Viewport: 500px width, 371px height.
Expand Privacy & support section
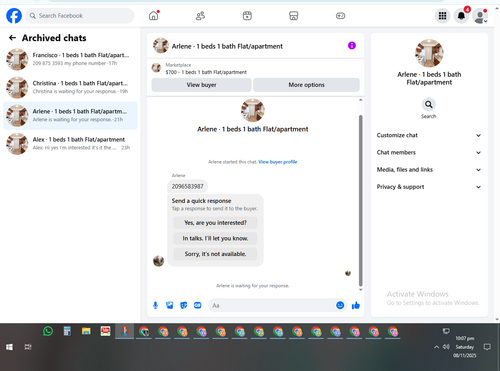pos(429,187)
